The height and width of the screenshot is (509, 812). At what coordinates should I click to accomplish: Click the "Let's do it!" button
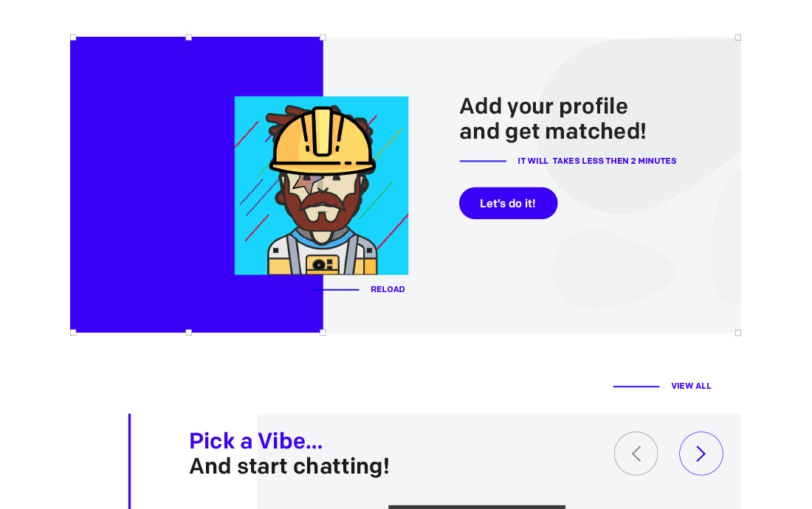pyautogui.click(x=508, y=204)
